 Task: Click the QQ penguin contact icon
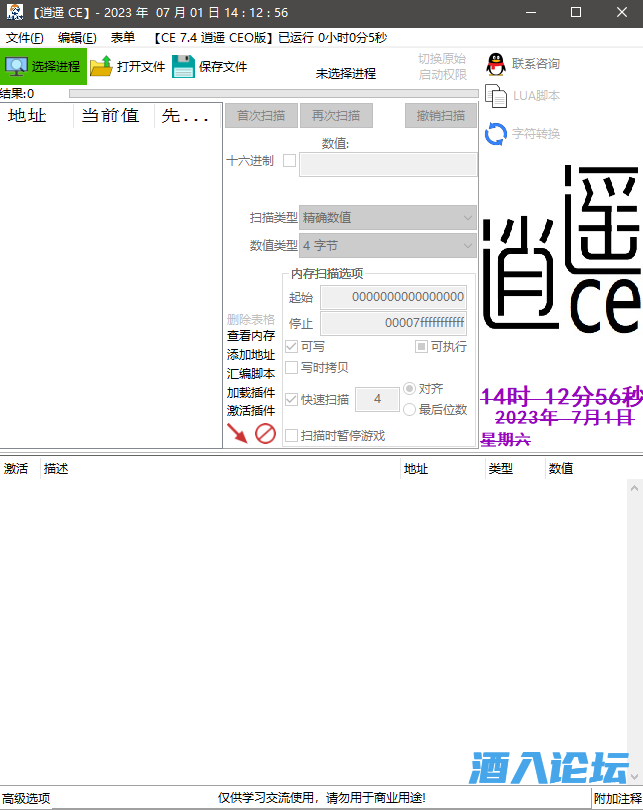(496, 64)
